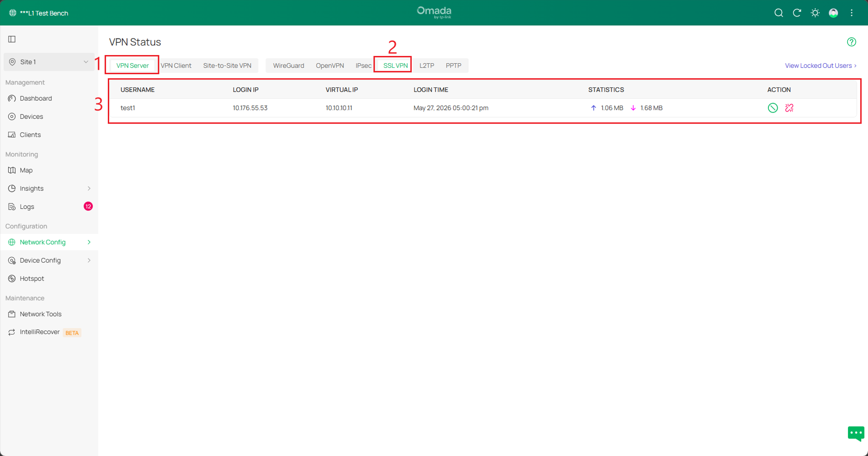Select the L2TP protocol tab
Image resolution: width=868 pixels, height=456 pixels.
point(427,66)
